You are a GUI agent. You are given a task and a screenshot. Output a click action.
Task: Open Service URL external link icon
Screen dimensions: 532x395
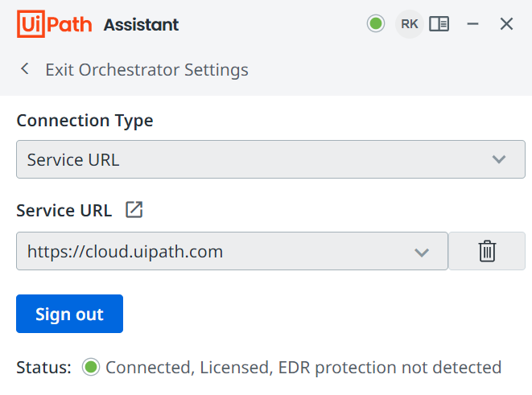pyautogui.click(x=134, y=211)
